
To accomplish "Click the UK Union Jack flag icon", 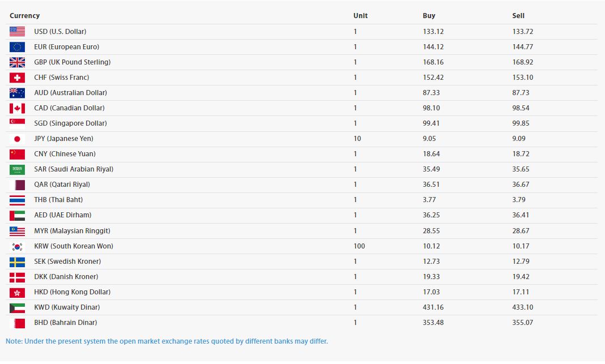I will [x=17, y=62].
